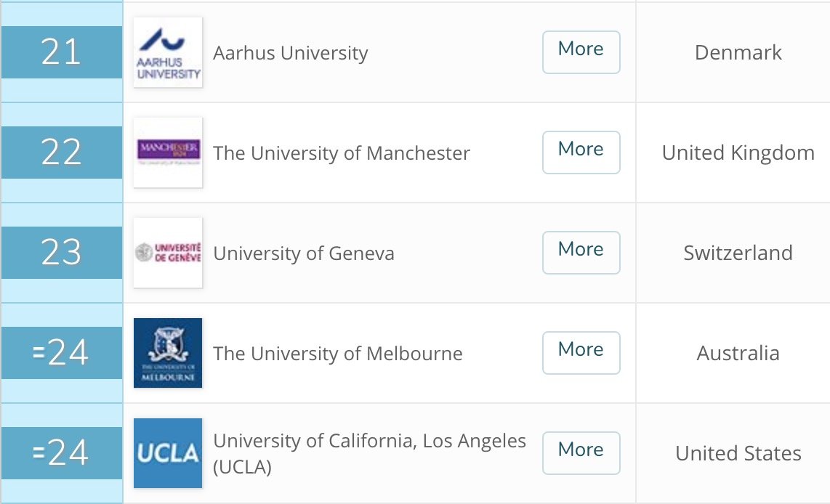Image resolution: width=830 pixels, height=504 pixels.
Task: Select the rank 23 cell
Action: (x=62, y=252)
